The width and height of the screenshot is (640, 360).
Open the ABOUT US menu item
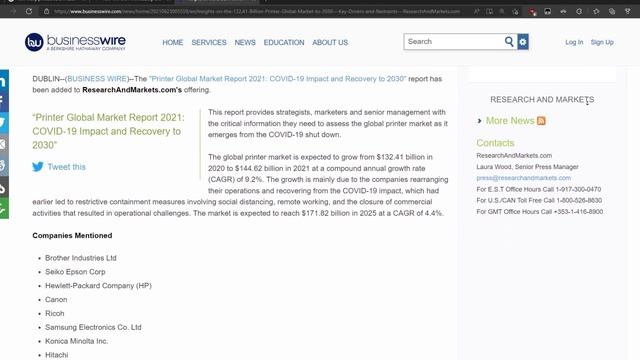330,42
